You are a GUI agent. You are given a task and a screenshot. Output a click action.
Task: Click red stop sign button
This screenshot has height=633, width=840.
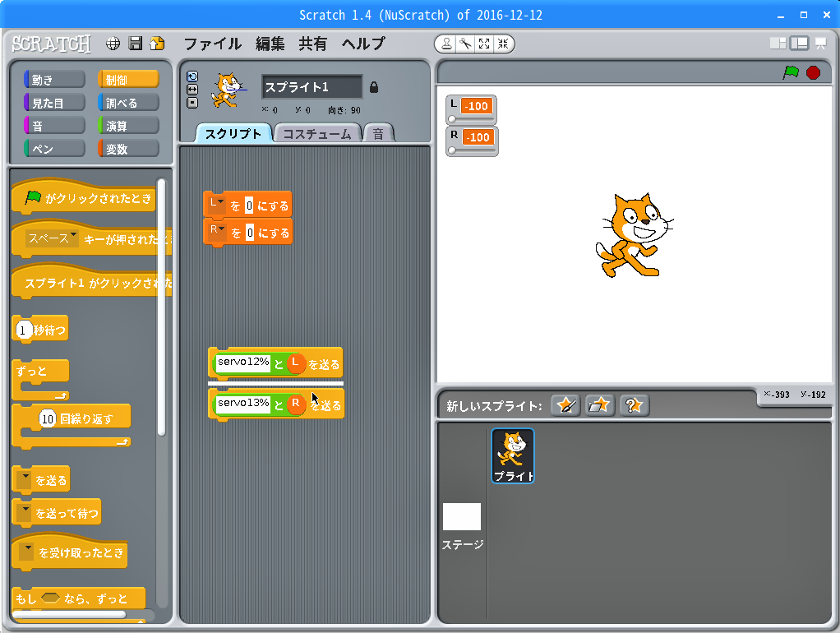coord(813,72)
